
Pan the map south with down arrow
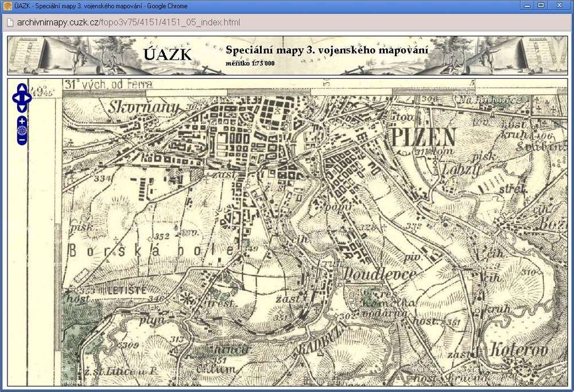click(22, 107)
